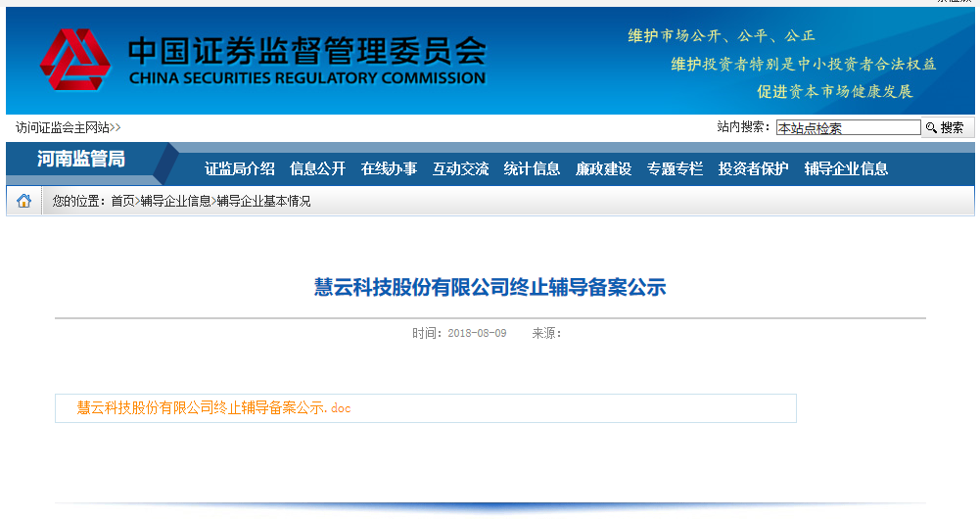Open 证监局介绍 menu item
This screenshot has height=519, width=980.
pyautogui.click(x=240, y=168)
